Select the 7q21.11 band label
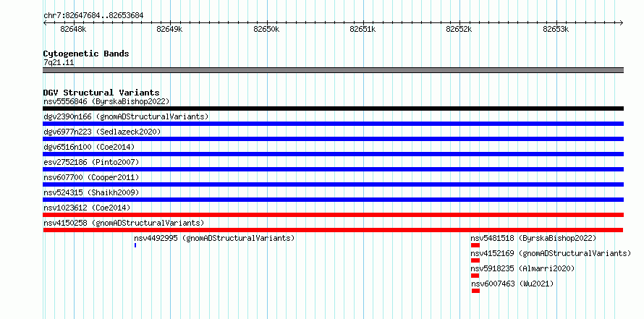The height and width of the screenshot is (319, 644). click(59, 63)
